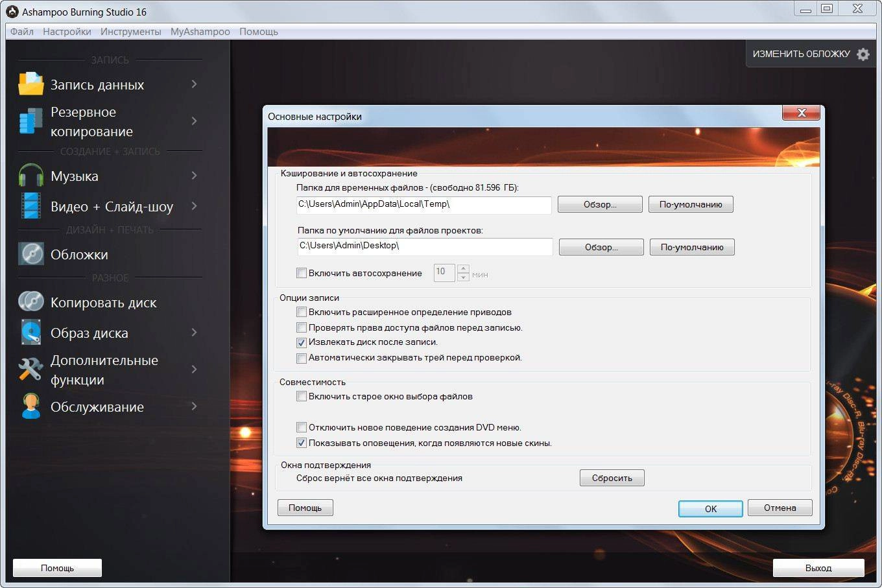Decrease the autosave minutes with the down arrow
Viewport: 882px width, 588px height.
[463, 277]
